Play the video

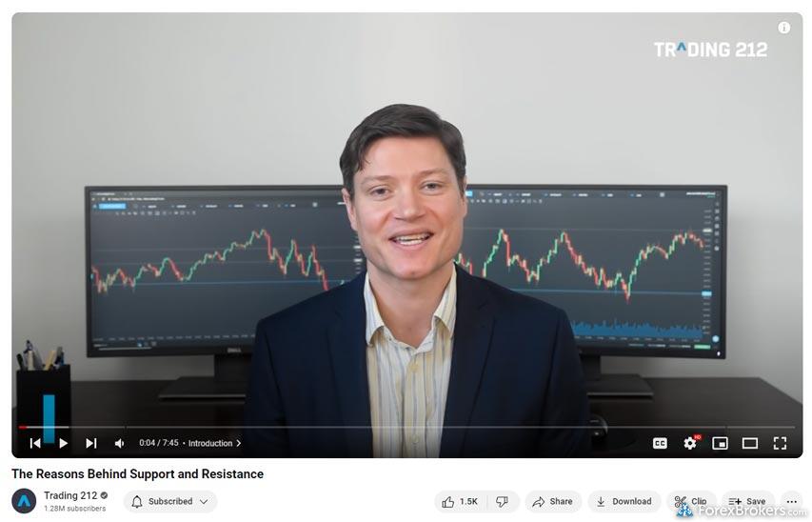pyautogui.click(x=63, y=443)
